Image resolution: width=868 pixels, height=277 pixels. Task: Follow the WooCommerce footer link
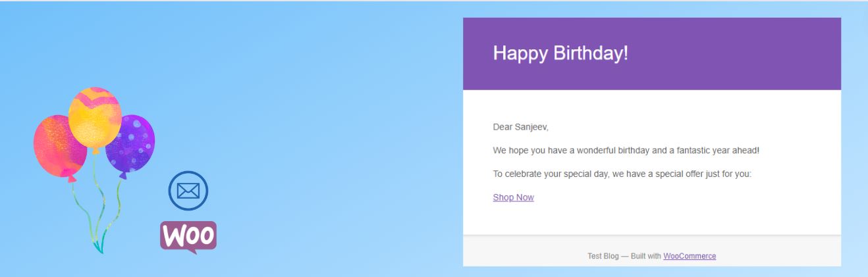point(690,256)
